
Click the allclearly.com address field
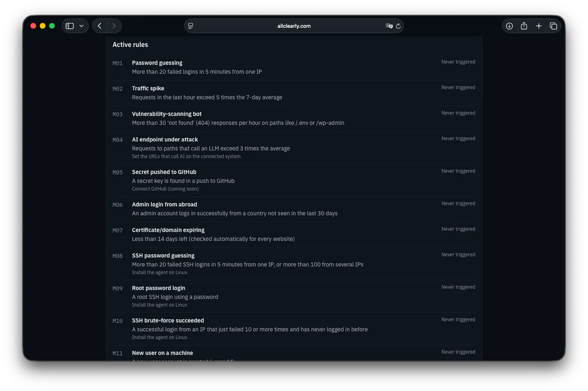click(294, 26)
